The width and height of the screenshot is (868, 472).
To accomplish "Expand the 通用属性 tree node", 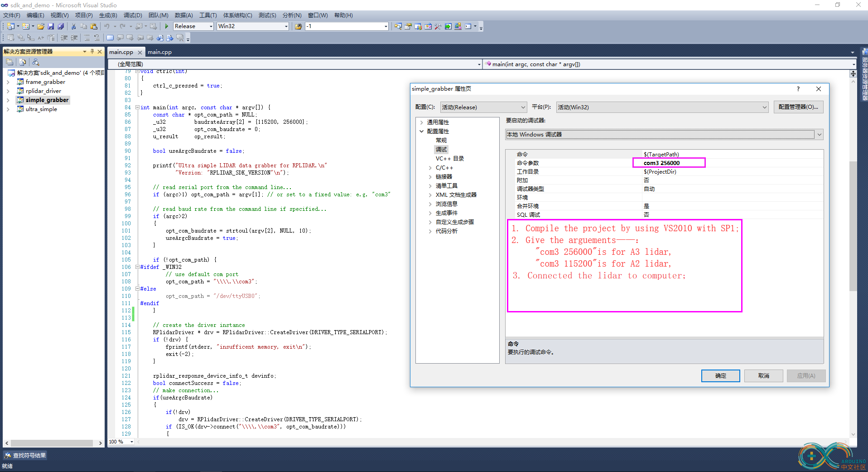I will pyautogui.click(x=422, y=122).
